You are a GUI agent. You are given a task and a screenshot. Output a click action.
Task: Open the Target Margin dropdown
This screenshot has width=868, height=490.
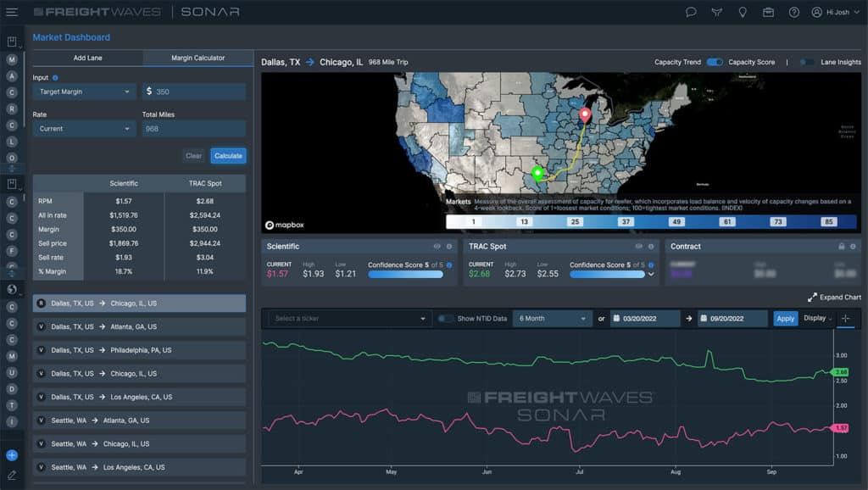coord(82,92)
